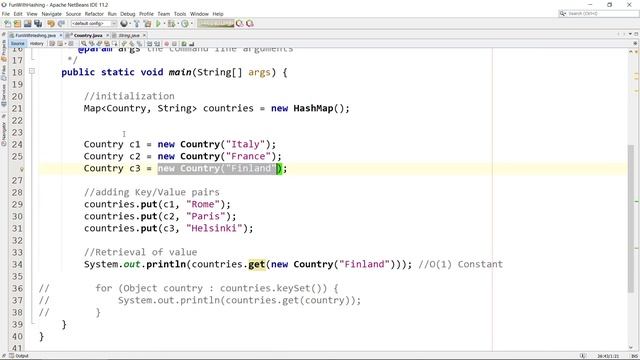Open the Services side panel tab
This screenshot has width=640, height=360.
click(x=4, y=95)
